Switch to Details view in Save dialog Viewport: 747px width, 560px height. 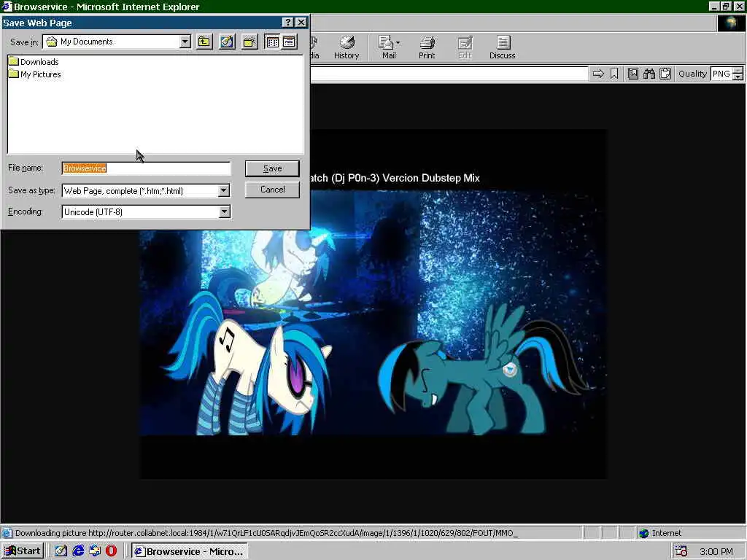pyautogui.click(x=289, y=42)
